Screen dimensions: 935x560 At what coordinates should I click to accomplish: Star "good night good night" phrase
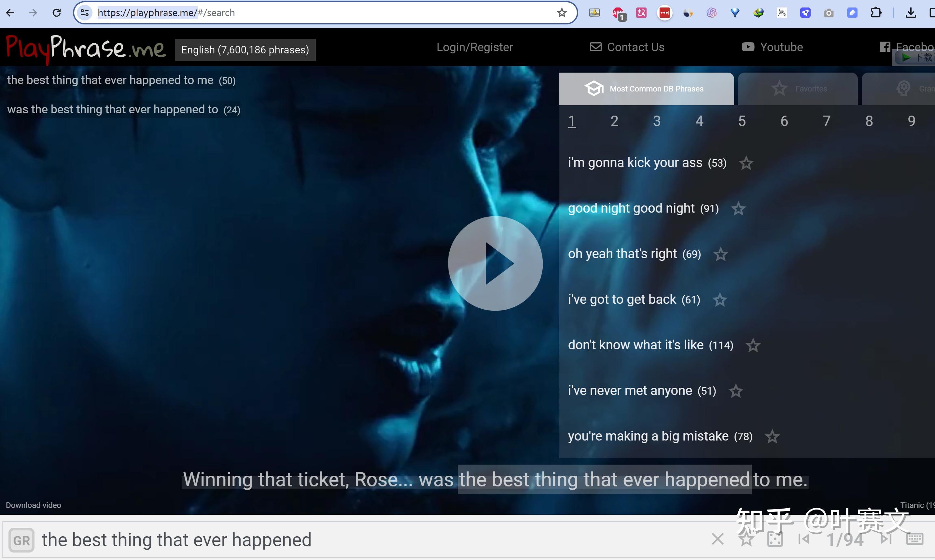tap(738, 209)
